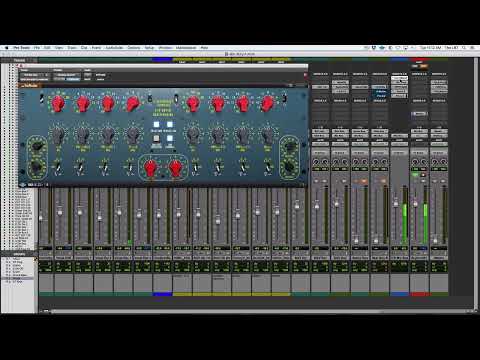Screen dimensions: 480x360
Task: Turn the first red gain knob on Curve Bender's left channel
Action: [58, 103]
